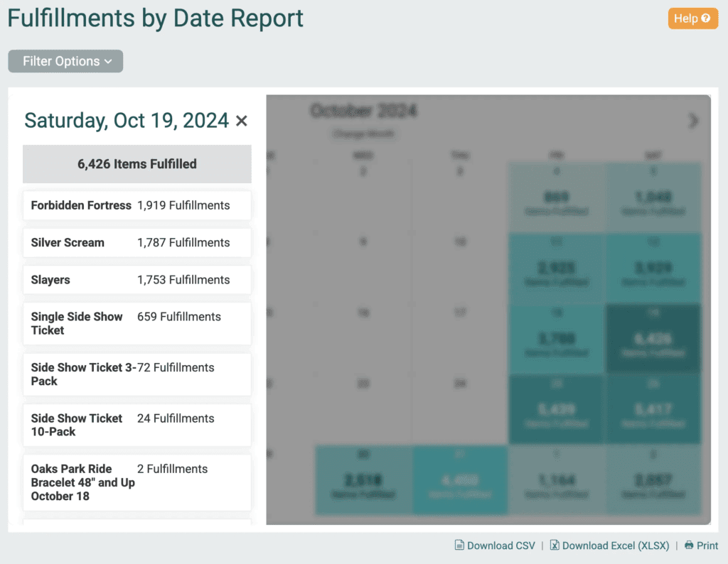The height and width of the screenshot is (564, 728).
Task: Select the calendar day showing 869 items
Action: (556, 198)
